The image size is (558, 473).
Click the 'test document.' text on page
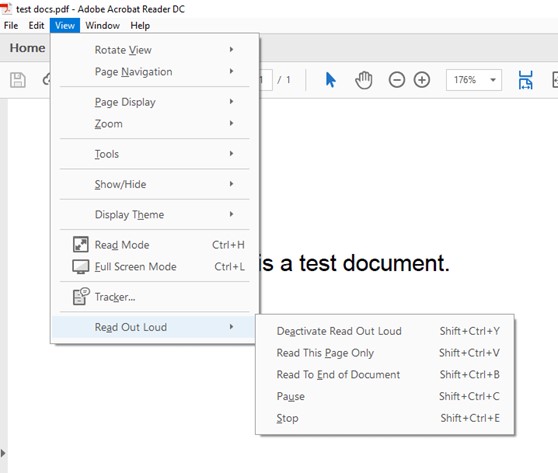click(374, 263)
